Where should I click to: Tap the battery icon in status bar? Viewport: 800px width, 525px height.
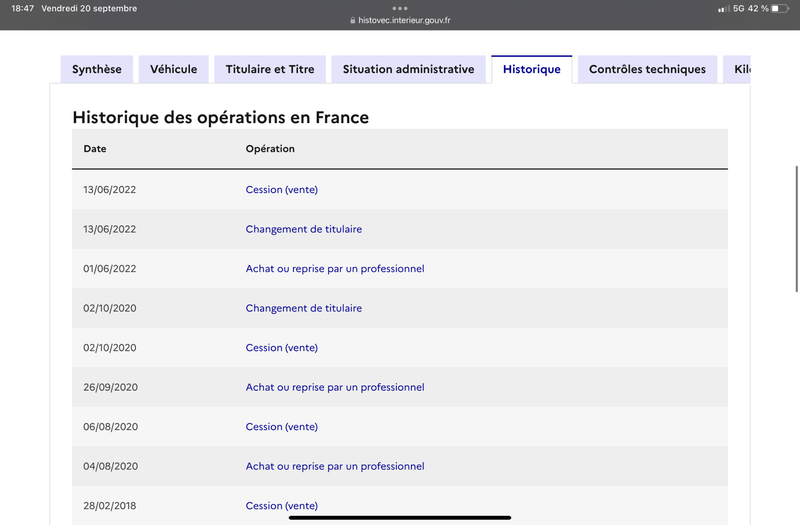(780, 9)
